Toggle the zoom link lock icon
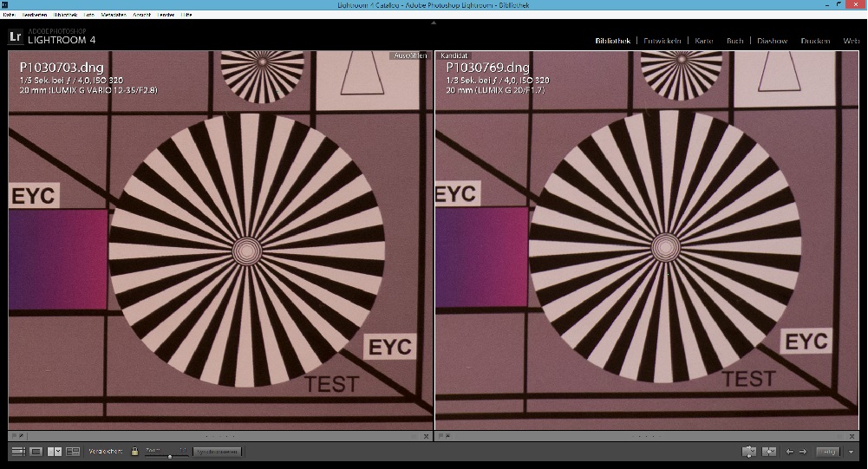Image resolution: width=868 pixels, height=469 pixels. pyautogui.click(x=134, y=452)
